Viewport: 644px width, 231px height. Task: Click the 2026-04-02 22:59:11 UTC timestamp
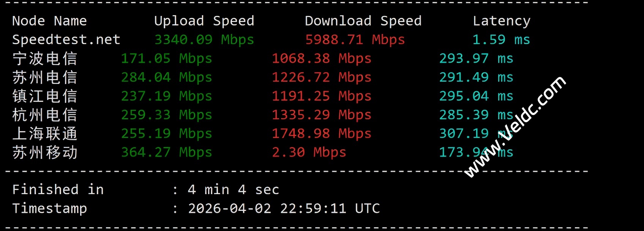284,209
